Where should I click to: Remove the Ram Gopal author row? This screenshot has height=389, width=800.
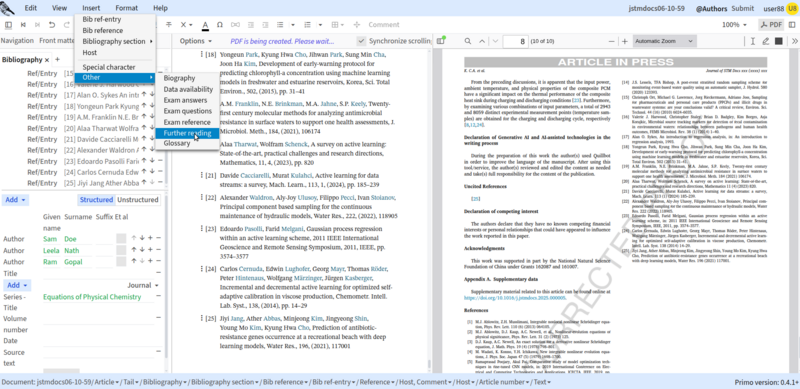coord(159,261)
